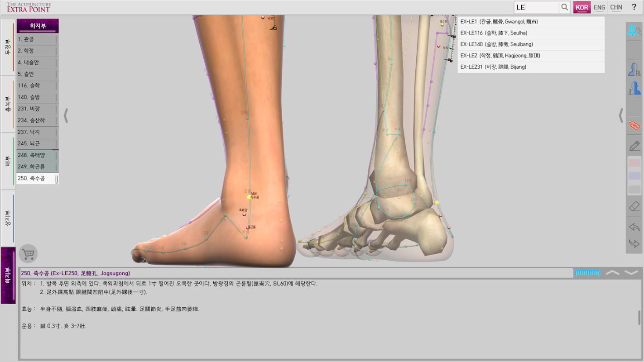Viewport: 644px width, 362px height.
Task: Click the redo arrow icon
Action: pos(634,244)
